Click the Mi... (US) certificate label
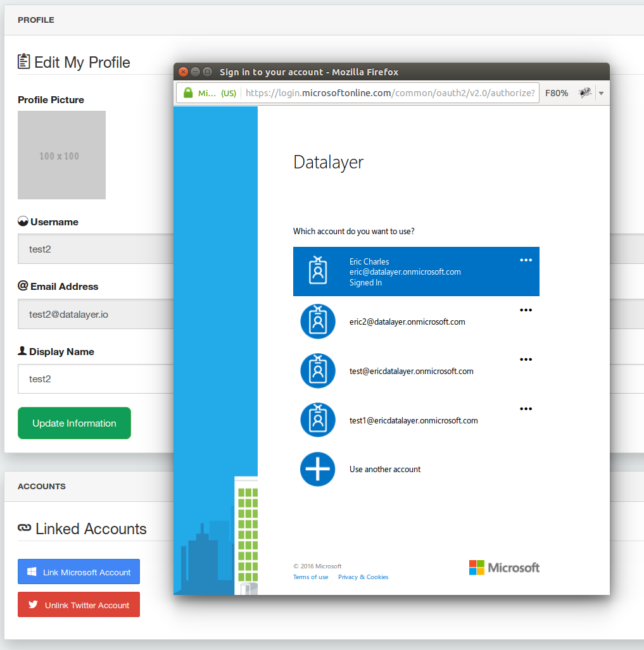 tap(217, 93)
